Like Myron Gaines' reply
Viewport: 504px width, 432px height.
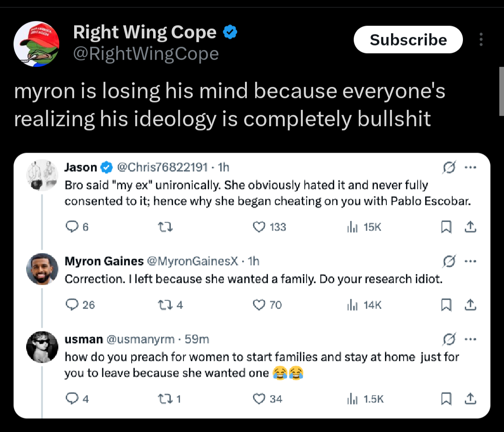(259, 305)
